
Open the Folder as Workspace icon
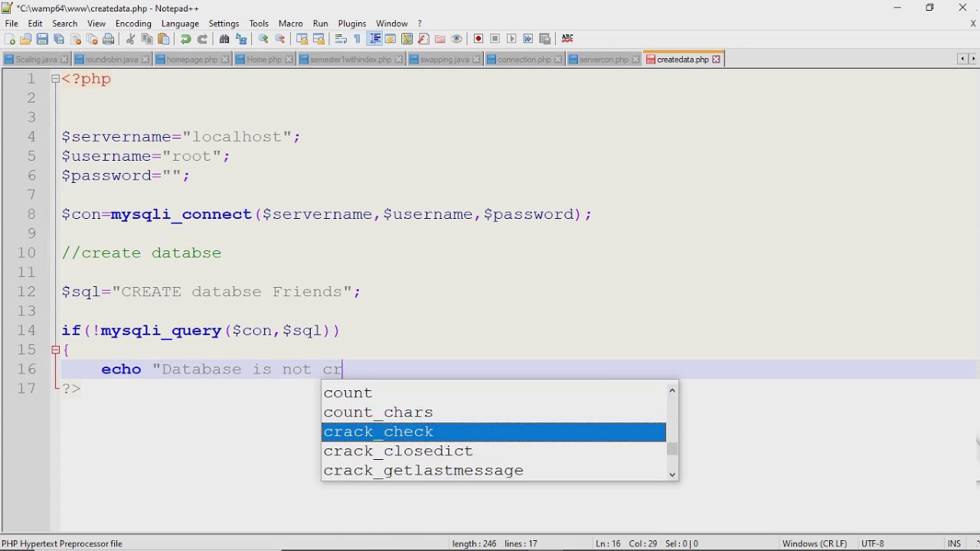[439, 39]
